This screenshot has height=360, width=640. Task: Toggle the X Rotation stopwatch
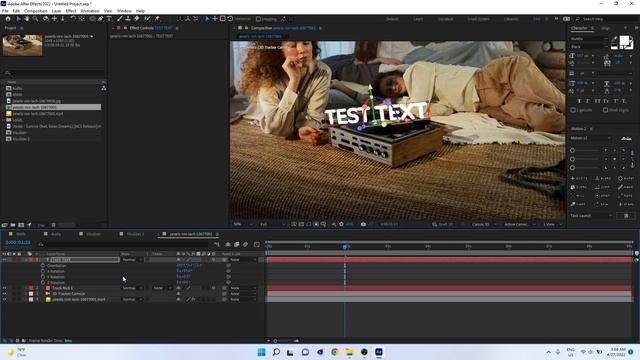(x=43, y=271)
